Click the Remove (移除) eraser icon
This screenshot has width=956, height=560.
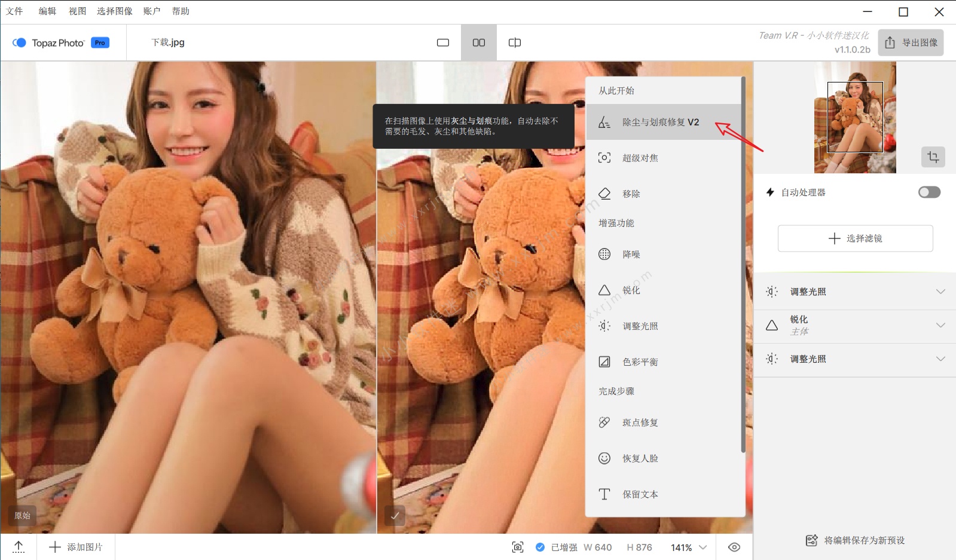[x=604, y=194]
